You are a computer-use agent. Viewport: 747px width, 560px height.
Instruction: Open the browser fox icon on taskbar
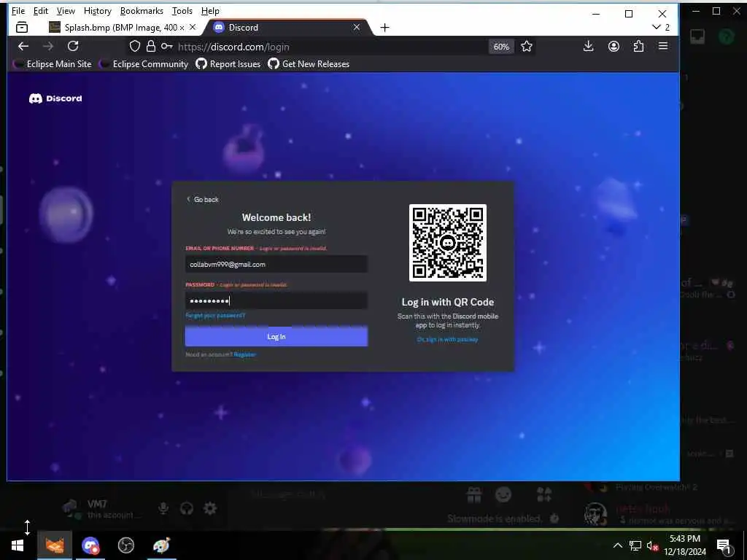click(x=54, y=545)
